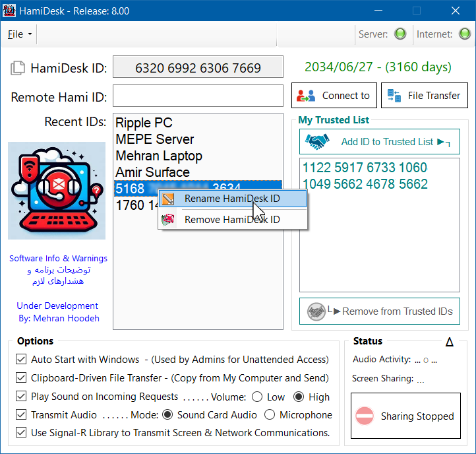Select Rename HamiDesk ID menu entry

pos(232,199)
